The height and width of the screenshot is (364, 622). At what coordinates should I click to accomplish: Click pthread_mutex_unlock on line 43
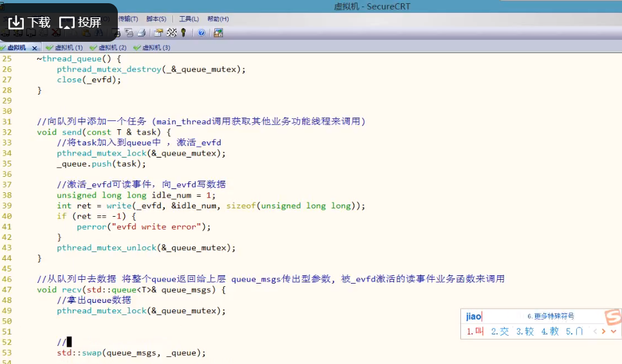[107, 248]
